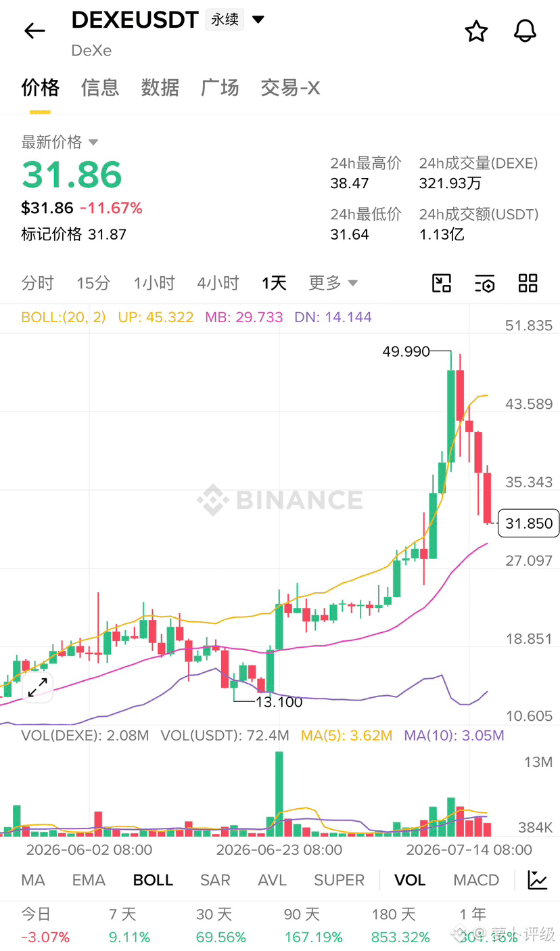The image size is (560, 951).
Task: Switch to the 广场 tab
Action: (220, 87)
